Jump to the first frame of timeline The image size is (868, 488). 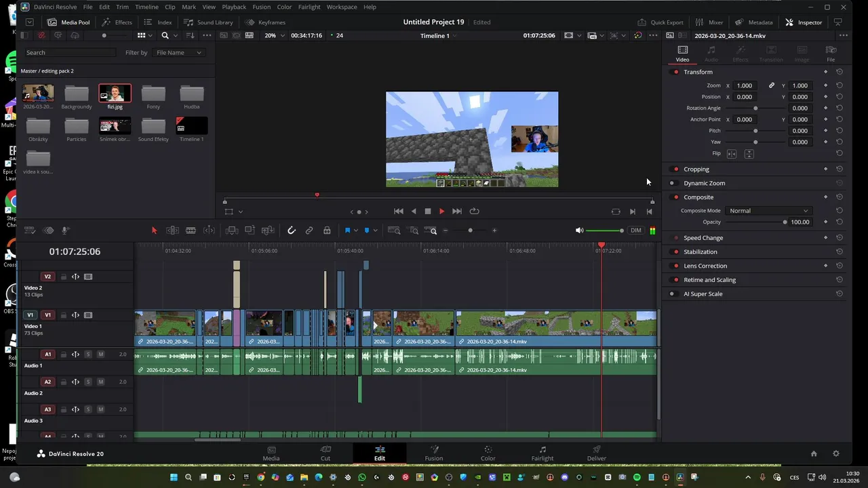pyautogui.click(x=399, y=211)
